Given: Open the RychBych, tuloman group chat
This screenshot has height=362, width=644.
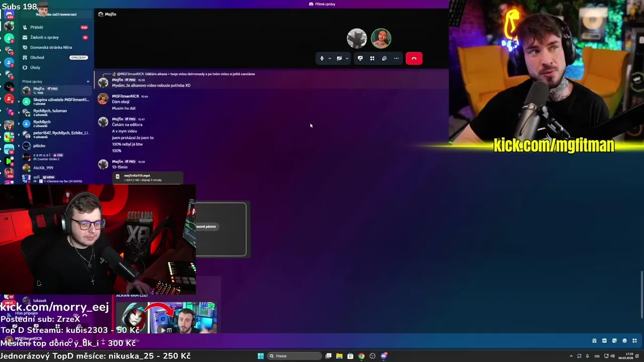Looking at the screenshot, I should tap(55, 112).
